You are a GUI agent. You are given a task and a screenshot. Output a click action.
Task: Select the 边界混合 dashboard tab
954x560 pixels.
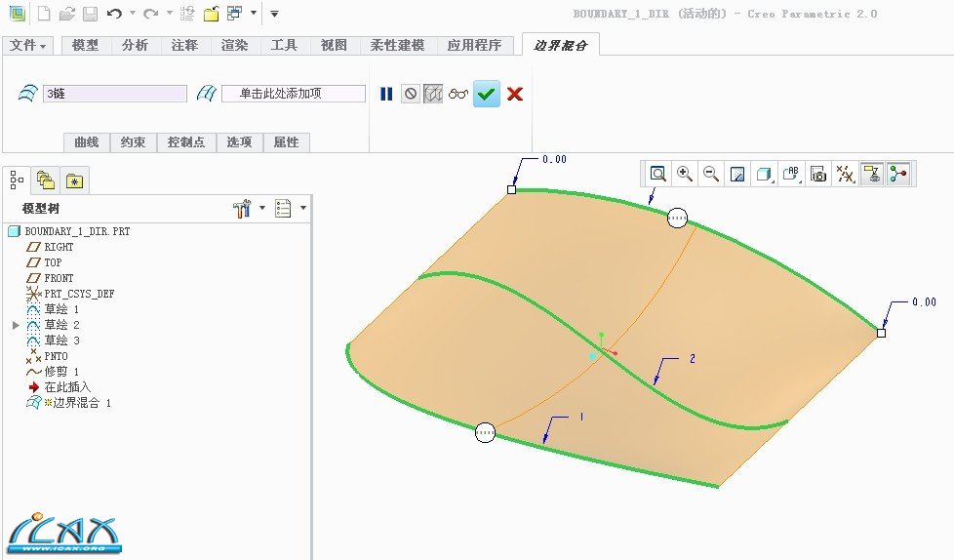[560, 46]
